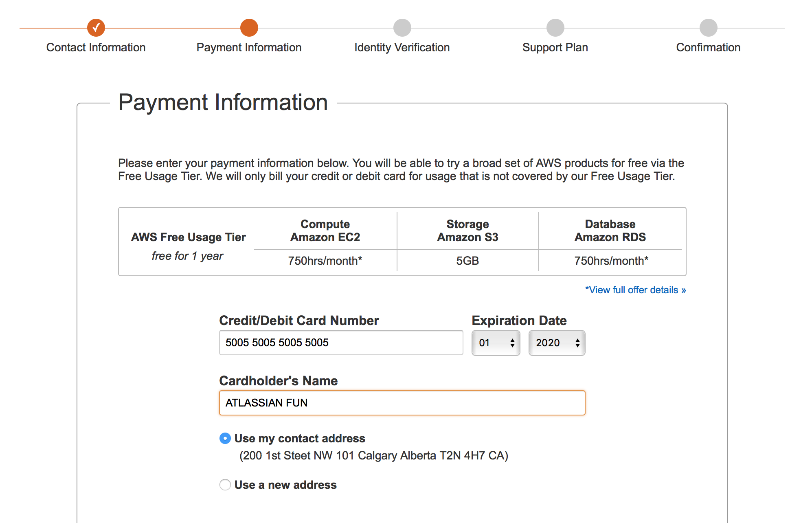Open the 'View full offer details' link

coord(636,290)
